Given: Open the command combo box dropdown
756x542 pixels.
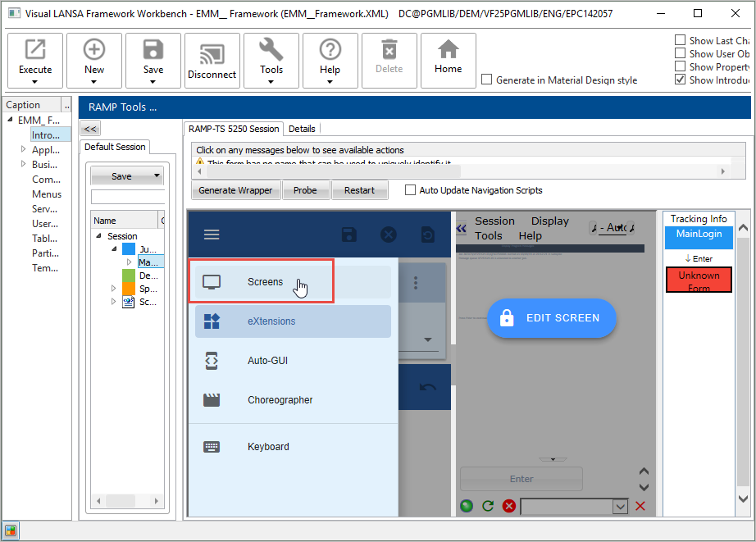Looking at the screenshot, I should [620, 506].
